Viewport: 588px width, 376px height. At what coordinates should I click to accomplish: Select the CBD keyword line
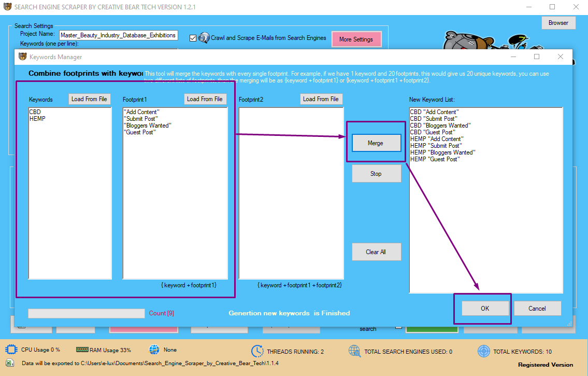tap(35, 112)
